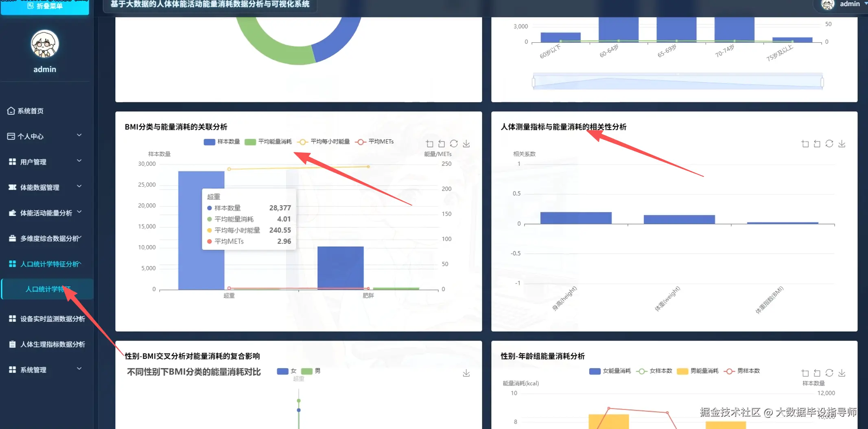
Task: Click the 系统首页 home icon
Action: (11, 110)
